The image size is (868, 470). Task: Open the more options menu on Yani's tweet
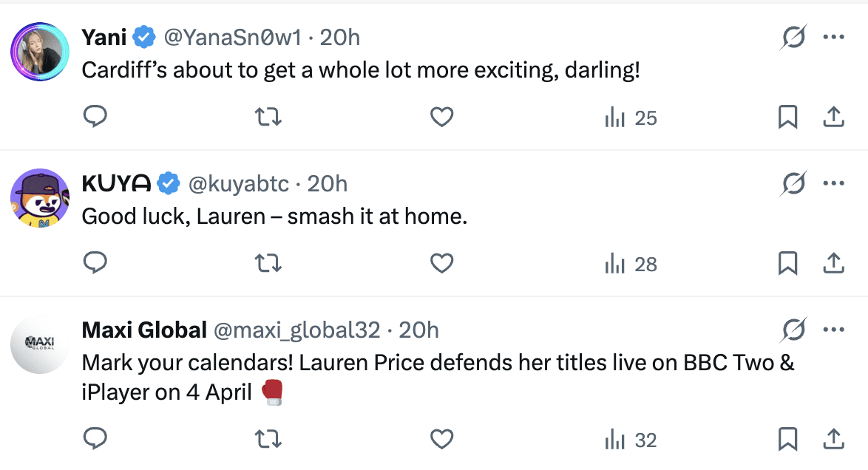pyautogui.click(x=834, y=36)
